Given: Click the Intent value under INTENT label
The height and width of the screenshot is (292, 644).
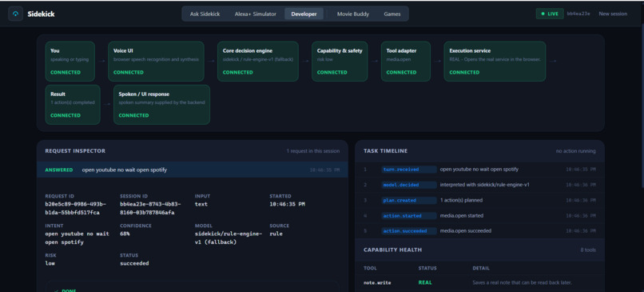Looking at the screenshot, I should click(x=78, y=238).
